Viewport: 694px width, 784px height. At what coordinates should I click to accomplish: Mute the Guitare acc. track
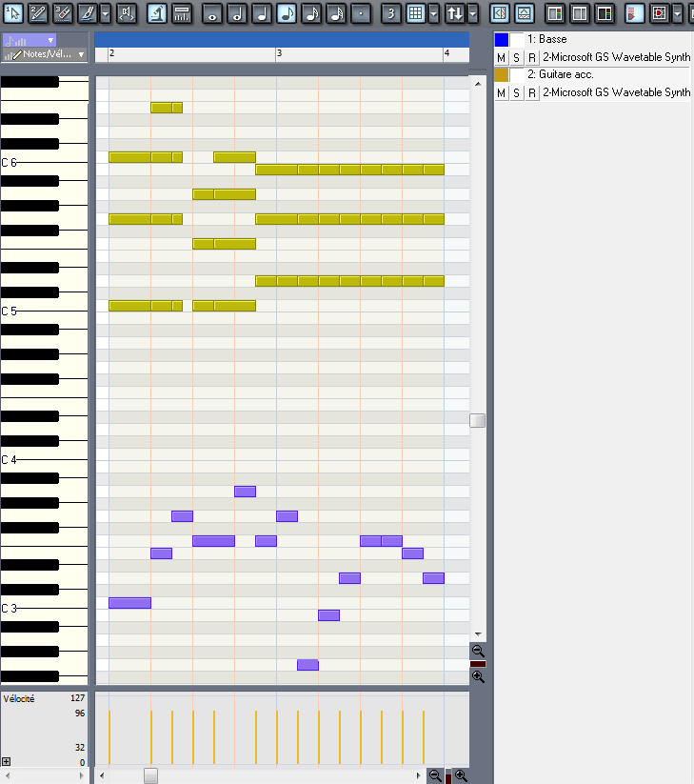click(501, 93)
